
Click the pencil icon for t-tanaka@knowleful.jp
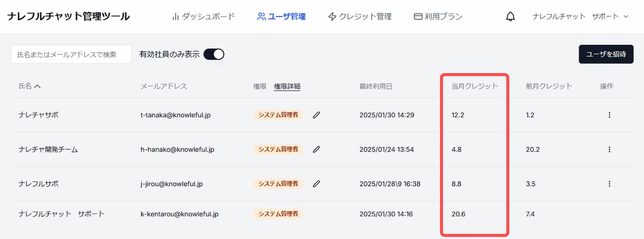[x=316, y=115]
